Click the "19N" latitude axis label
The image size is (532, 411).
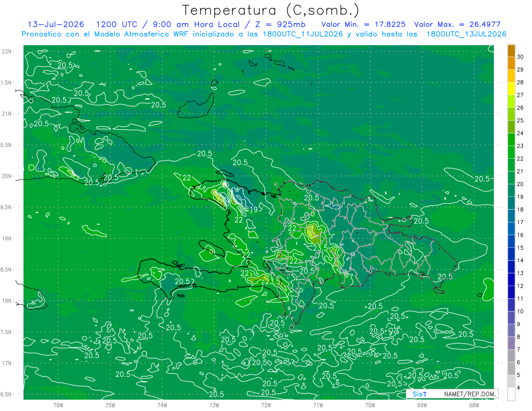tap(7, 239)
